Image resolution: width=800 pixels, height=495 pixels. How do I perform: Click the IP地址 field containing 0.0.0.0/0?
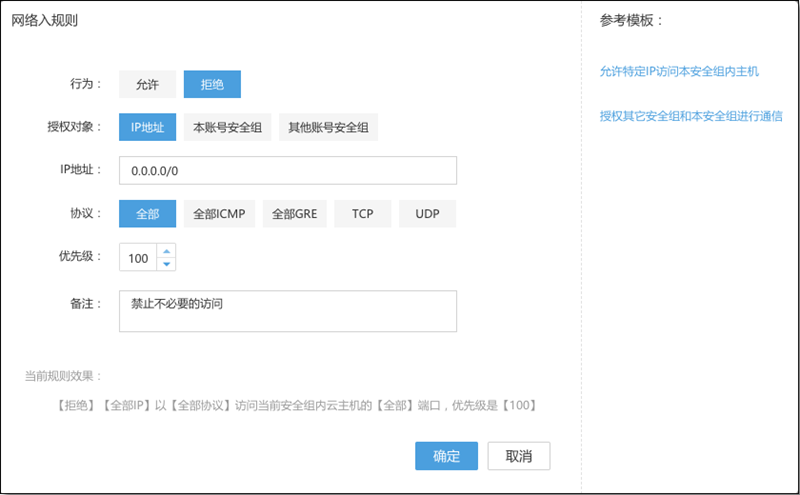[287, 171]
